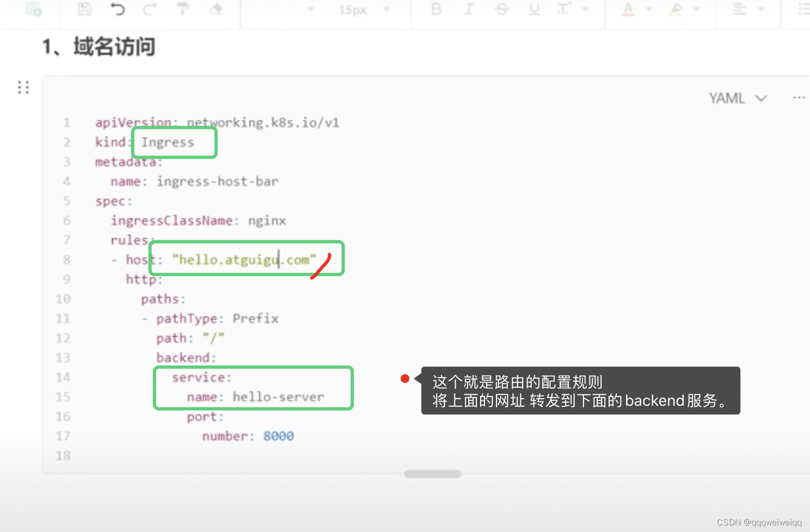The height and width of the screenshot is (532, 810).
Task: Toggle italic formatting
Action: pos(469,9)
